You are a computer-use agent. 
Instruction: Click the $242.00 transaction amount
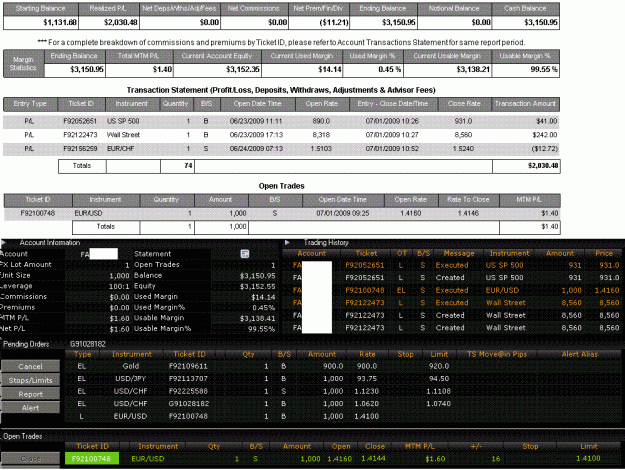[545, 135]
